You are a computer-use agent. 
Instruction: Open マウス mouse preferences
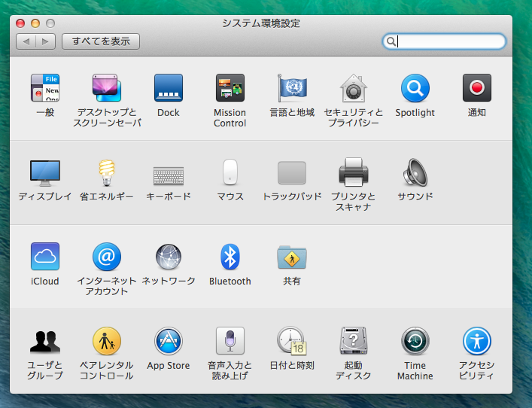pyautogui.click(x=230, y=172)
